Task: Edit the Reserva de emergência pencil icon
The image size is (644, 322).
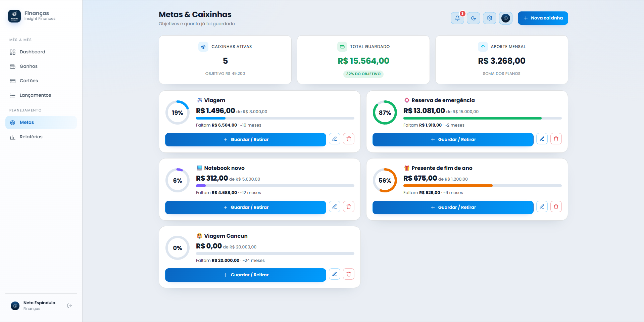Action: point(542,139)
